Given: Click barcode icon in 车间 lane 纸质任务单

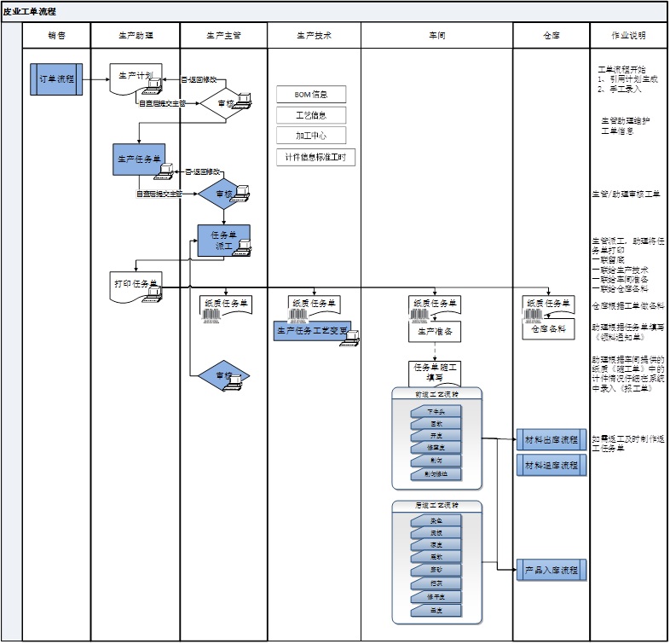Looking at the screenshot, I should 420,316.
